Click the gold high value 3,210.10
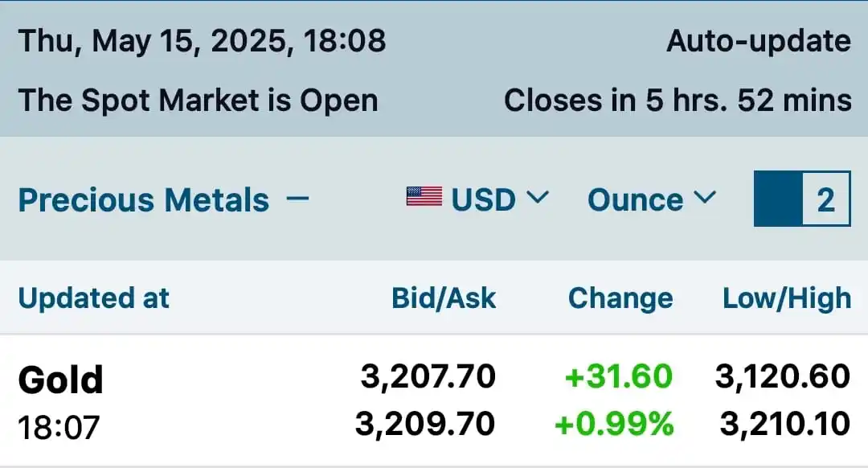 (785, 424)
